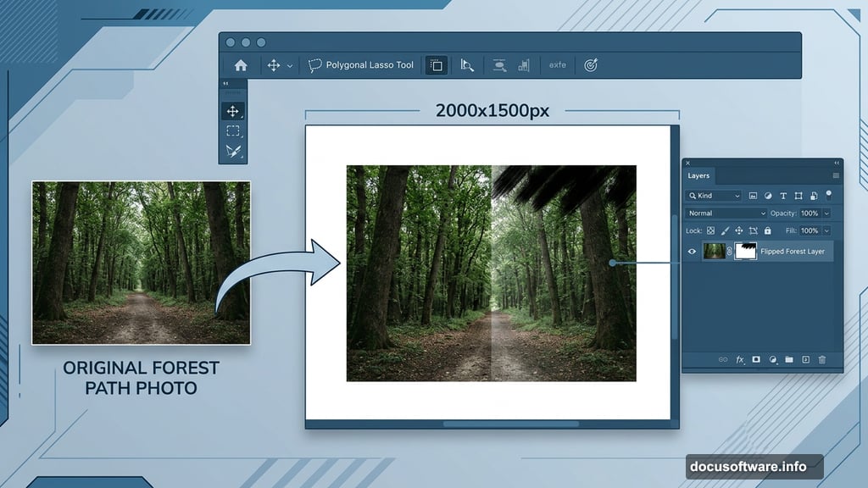This screenshot has height=488, width=868.
Task: Switch to the Layers tab
Action: pos(698,176)
